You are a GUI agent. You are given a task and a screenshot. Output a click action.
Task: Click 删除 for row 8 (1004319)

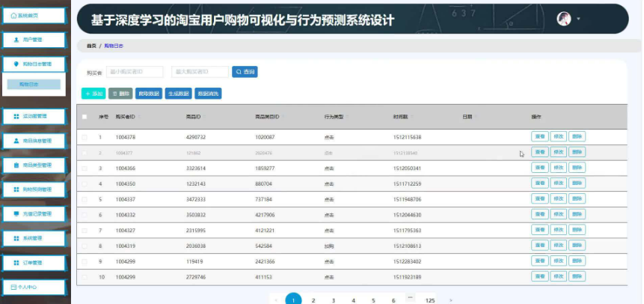pos(577,246)
